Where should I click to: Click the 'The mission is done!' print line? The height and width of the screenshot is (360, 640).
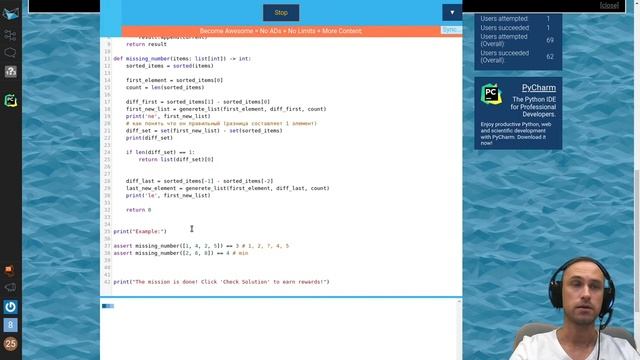[x=221, y=282]
